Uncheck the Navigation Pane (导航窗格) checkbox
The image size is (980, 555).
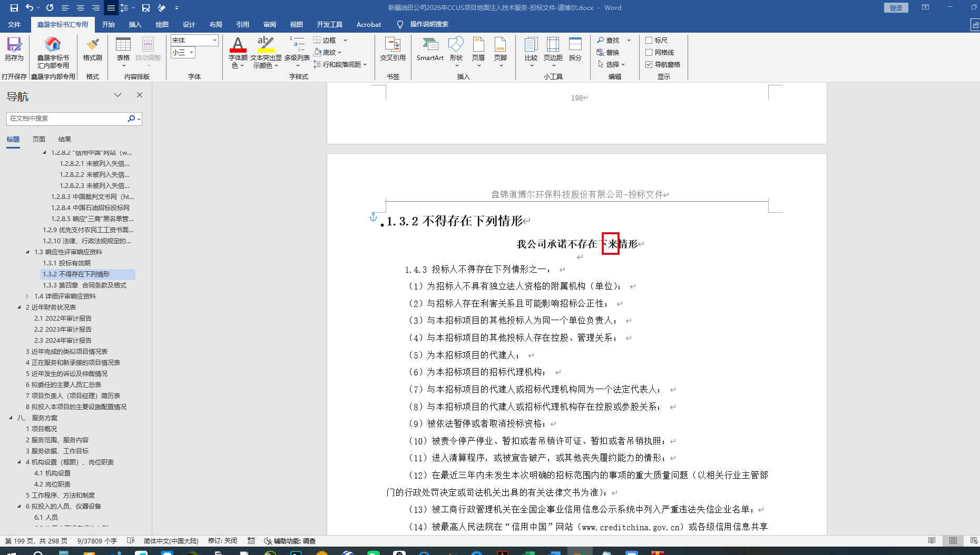tap(649, 65)
